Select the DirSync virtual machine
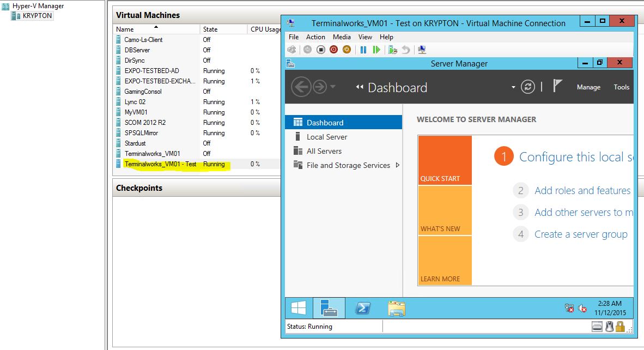644x350 pixels. click(135, 61)
